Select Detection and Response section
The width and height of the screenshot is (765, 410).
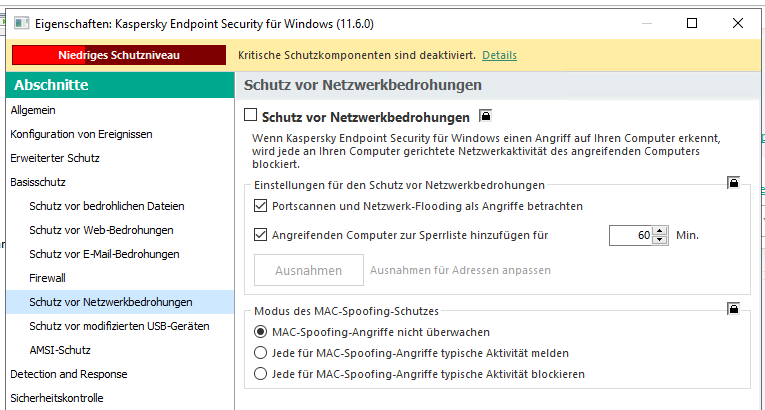(x=69, y=374)
